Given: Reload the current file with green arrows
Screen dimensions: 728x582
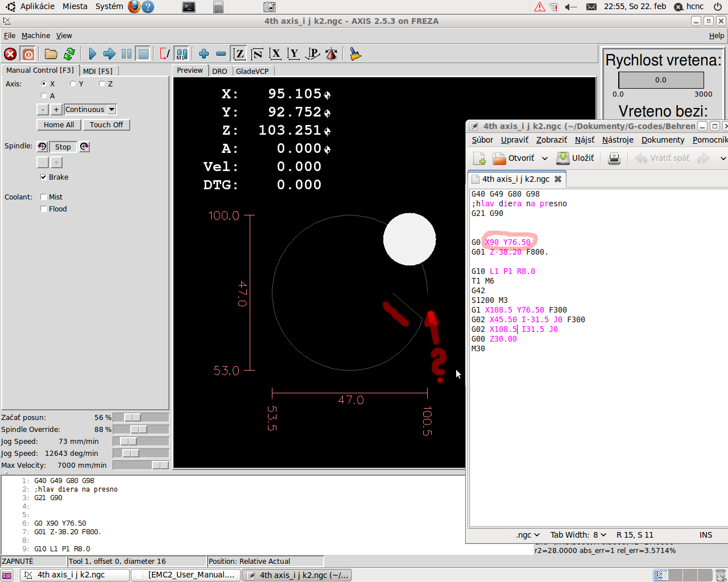Looking at the screenshot, I should click(x=69, y=54).
